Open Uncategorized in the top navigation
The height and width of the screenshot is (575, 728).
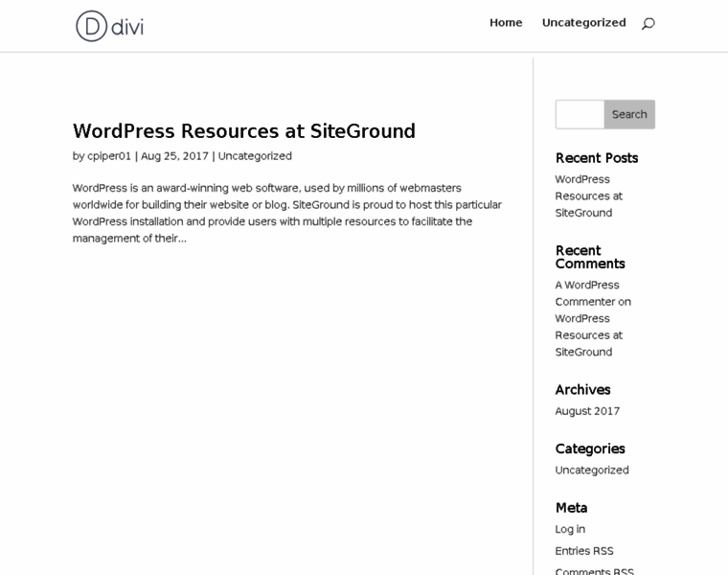coord(583,23)
